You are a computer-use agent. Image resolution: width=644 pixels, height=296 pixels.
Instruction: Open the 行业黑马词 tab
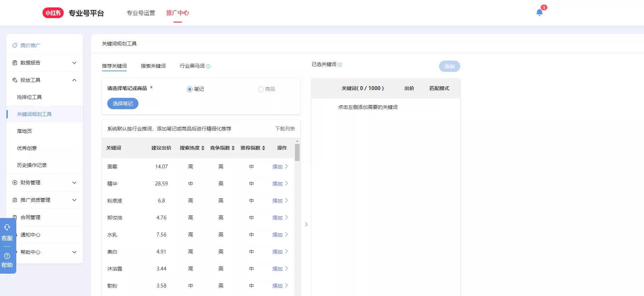pos(192,66)
